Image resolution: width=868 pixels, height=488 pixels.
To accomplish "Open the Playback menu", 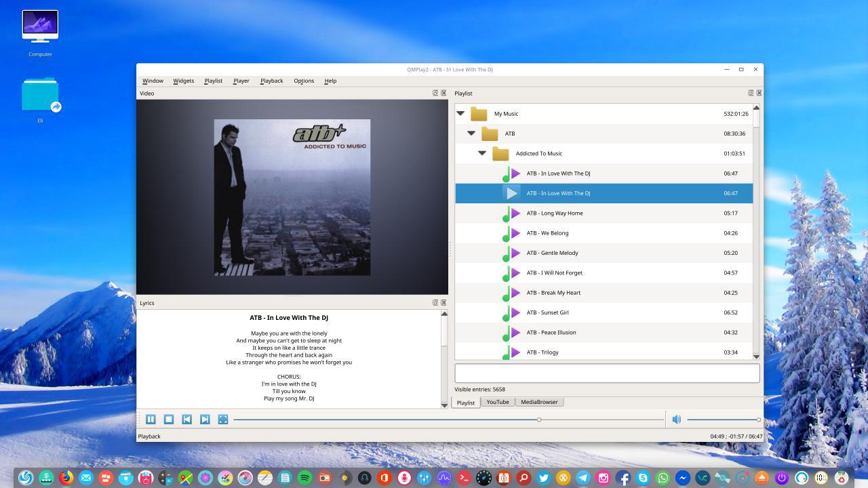I will coord(271,81).
